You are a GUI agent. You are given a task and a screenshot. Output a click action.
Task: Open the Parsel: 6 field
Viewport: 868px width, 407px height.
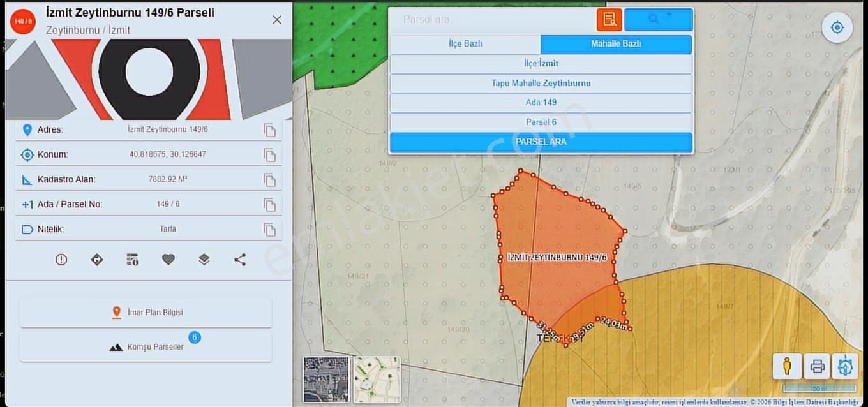pyautogui.click(x=541, y=122)
